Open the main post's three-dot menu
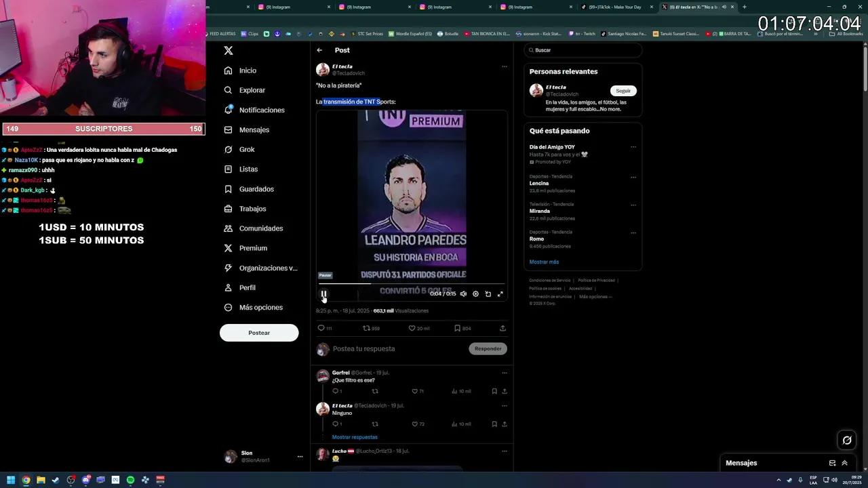The width and height of the screenshot is (868, 488). pyautogui.click(x=504, y=66)
